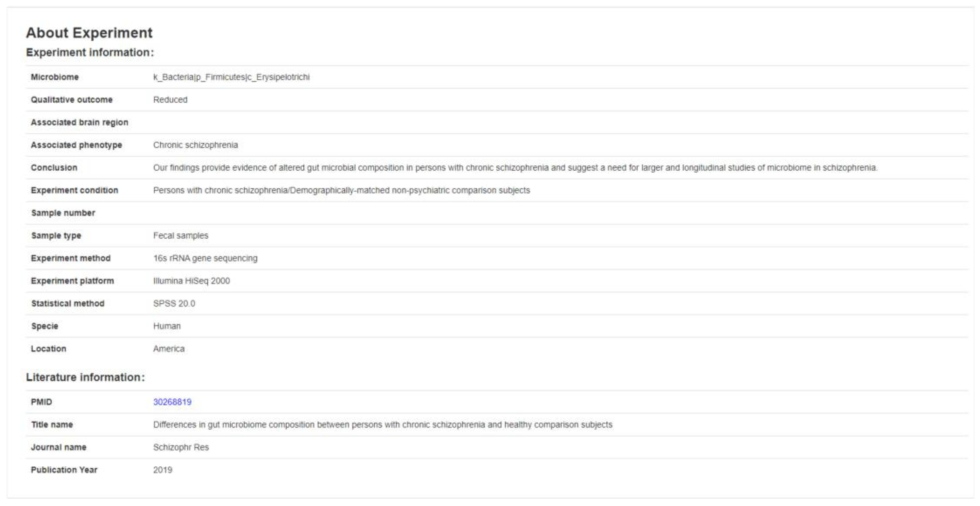Click the Fecal samples value

[x=181, y=235]
